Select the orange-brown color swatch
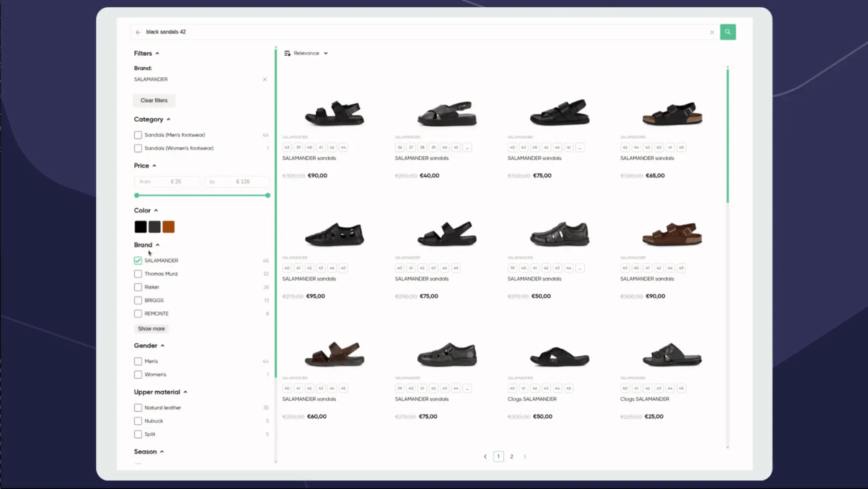This screenshot has width=868, height=489. [169, 227]
